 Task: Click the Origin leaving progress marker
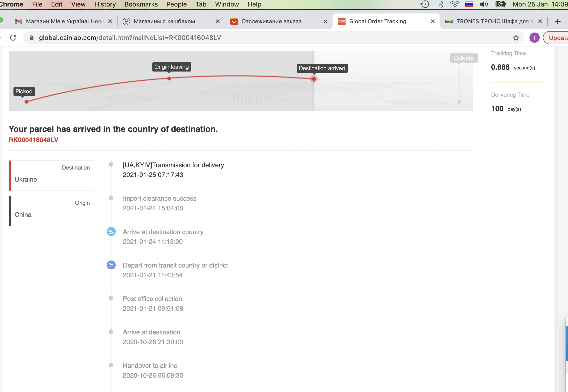[169, 78]
